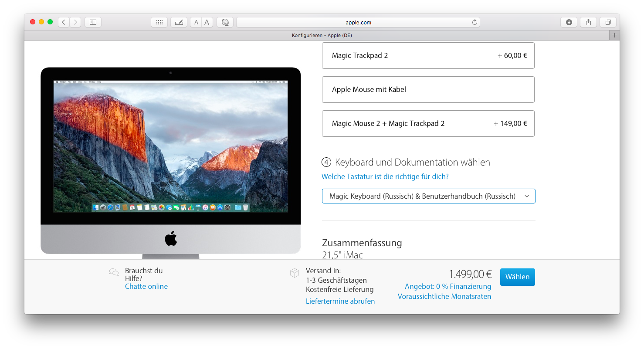
Task: Choose Apple Mouse mit Kabel option
Action: 428,89
